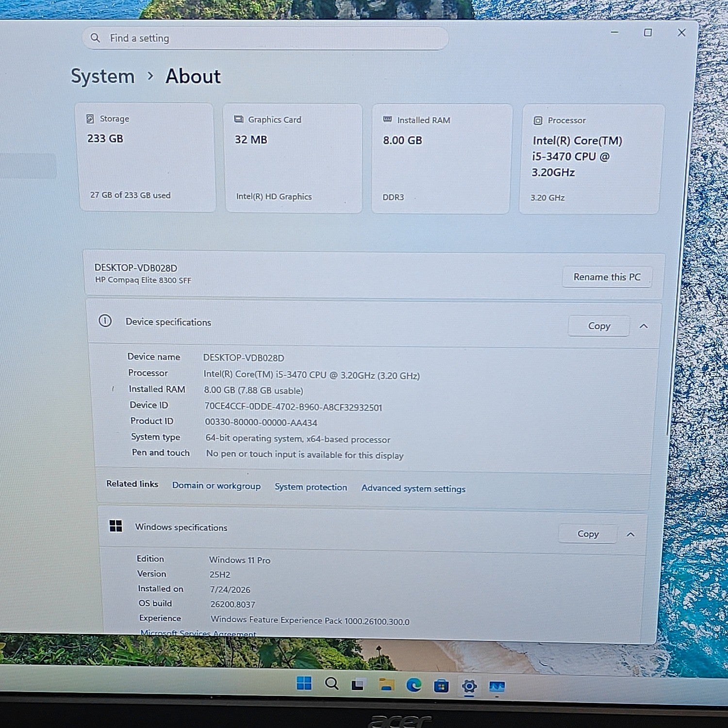Open the Start menu from the taskbar
The image size is (728, 728).
(304, 683)
